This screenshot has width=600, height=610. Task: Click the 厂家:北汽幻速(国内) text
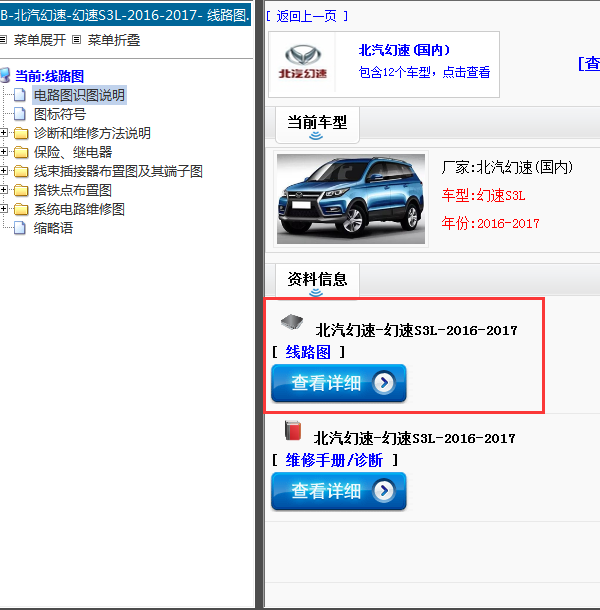507,168
